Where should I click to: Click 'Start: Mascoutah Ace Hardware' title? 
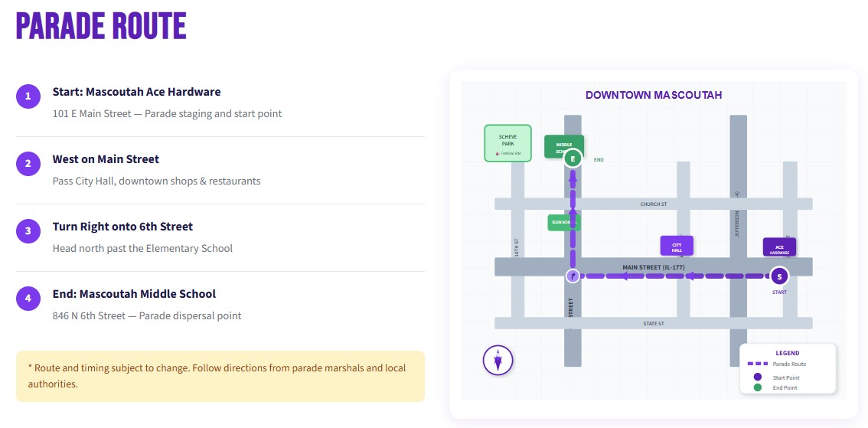pos(137,92)
